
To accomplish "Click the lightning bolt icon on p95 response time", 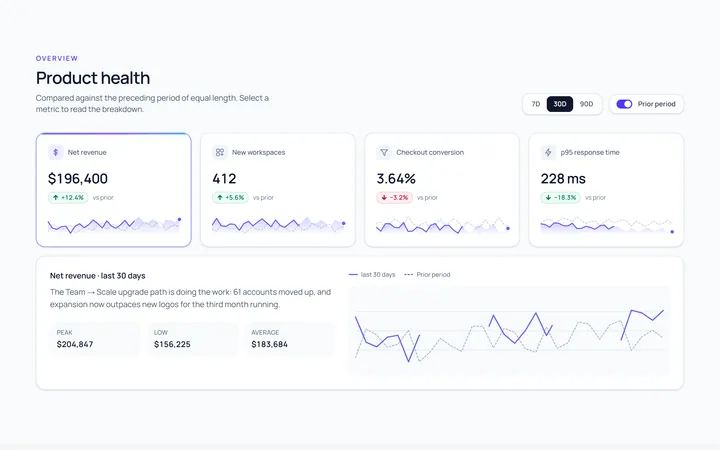I will point(548,152).
